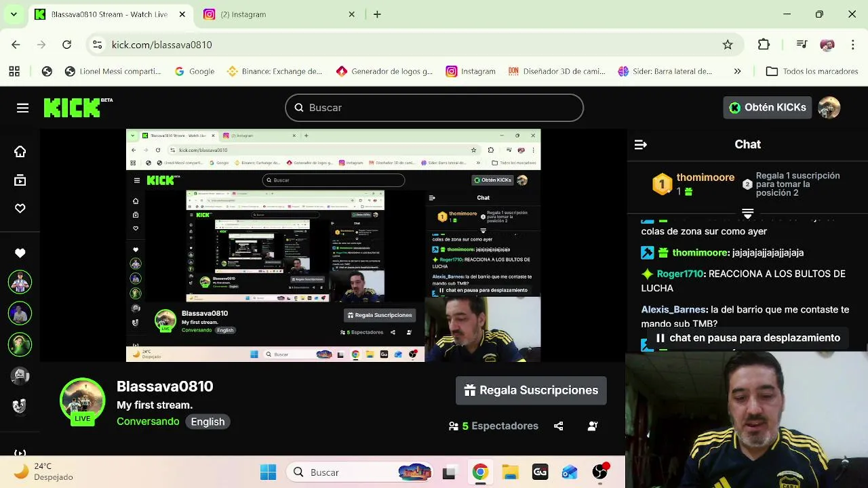Open the Lionel Messi comparti... bookmark

pyautogui.click(x=113, y=71)
